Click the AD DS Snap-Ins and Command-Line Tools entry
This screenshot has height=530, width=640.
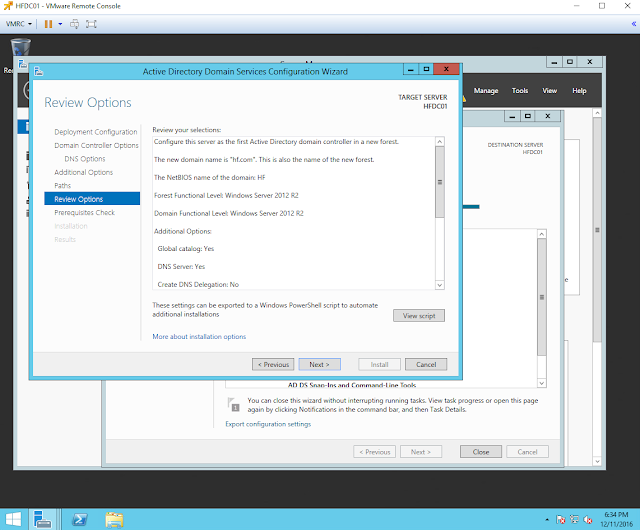click(x=352, y=385)
